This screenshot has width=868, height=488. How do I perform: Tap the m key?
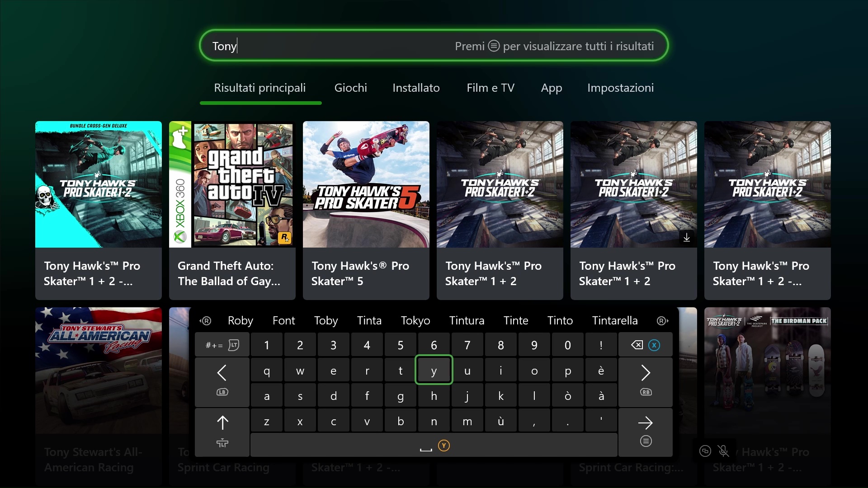467,421
